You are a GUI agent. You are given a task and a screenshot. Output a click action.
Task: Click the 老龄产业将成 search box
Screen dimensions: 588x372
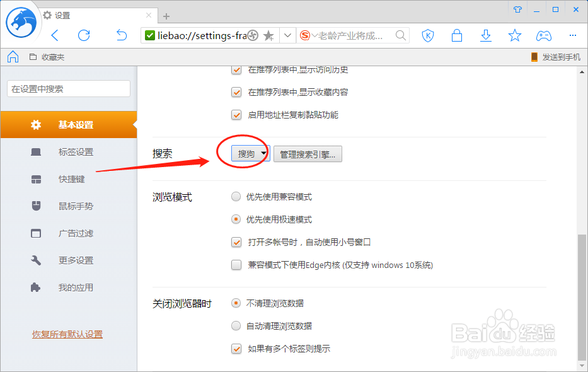coord(352,36)
